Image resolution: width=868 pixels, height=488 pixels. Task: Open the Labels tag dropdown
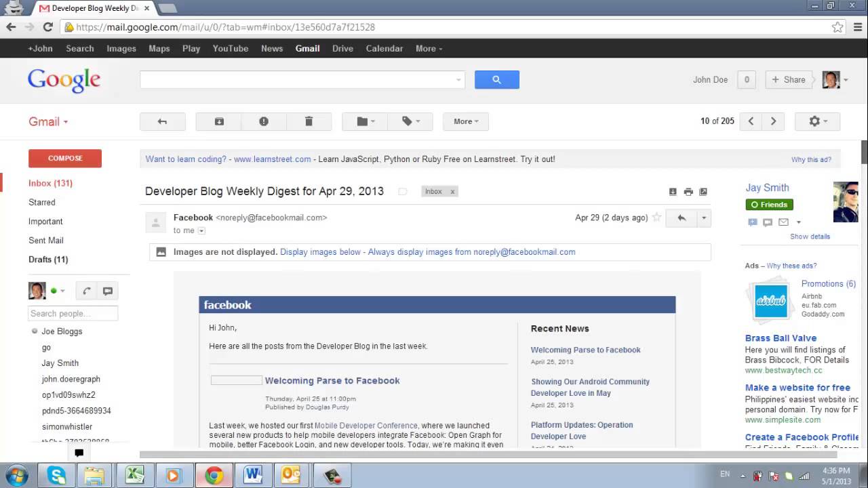(x=410, y=121)
